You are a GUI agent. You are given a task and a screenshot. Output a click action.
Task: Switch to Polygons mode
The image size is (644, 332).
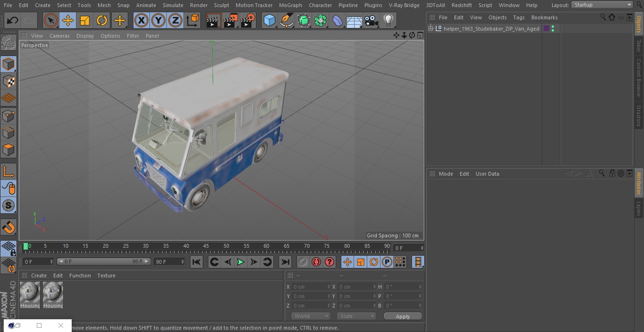click(x=8, y=150)
